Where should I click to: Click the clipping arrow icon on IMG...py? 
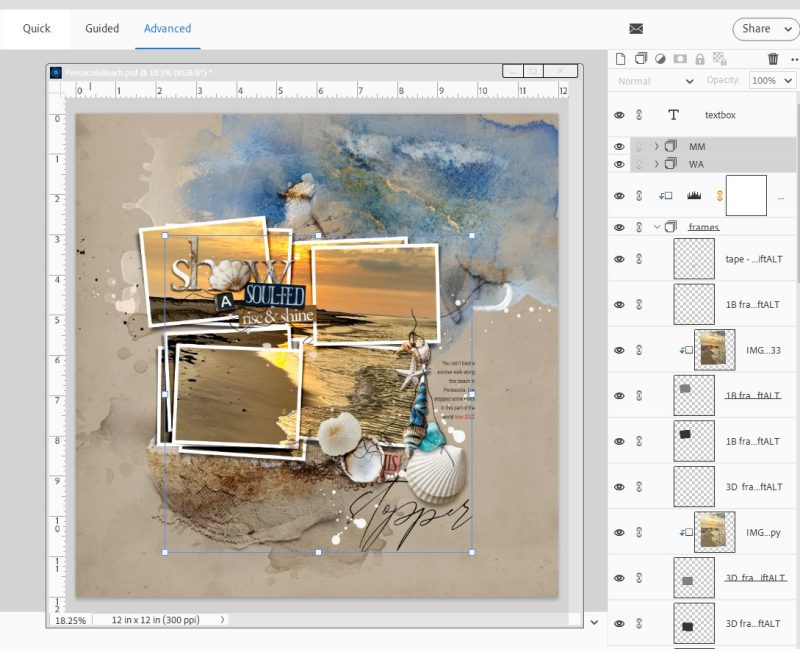point(686,533)
